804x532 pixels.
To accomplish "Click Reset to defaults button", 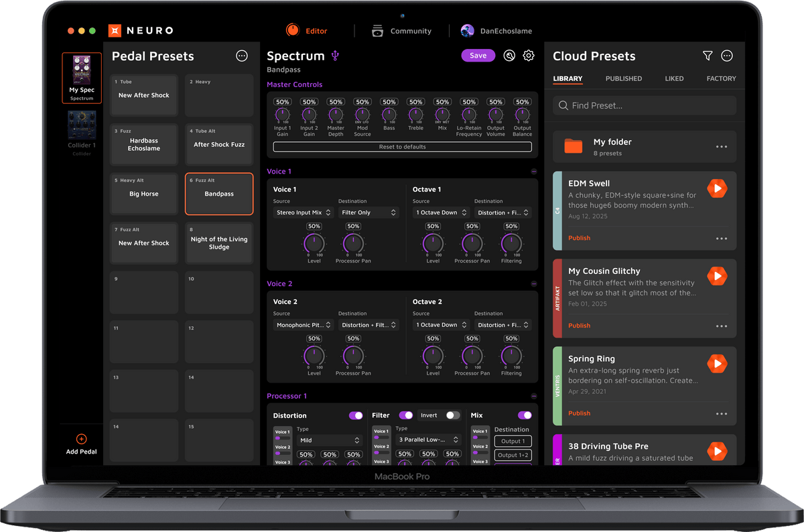I will point(403,147).
